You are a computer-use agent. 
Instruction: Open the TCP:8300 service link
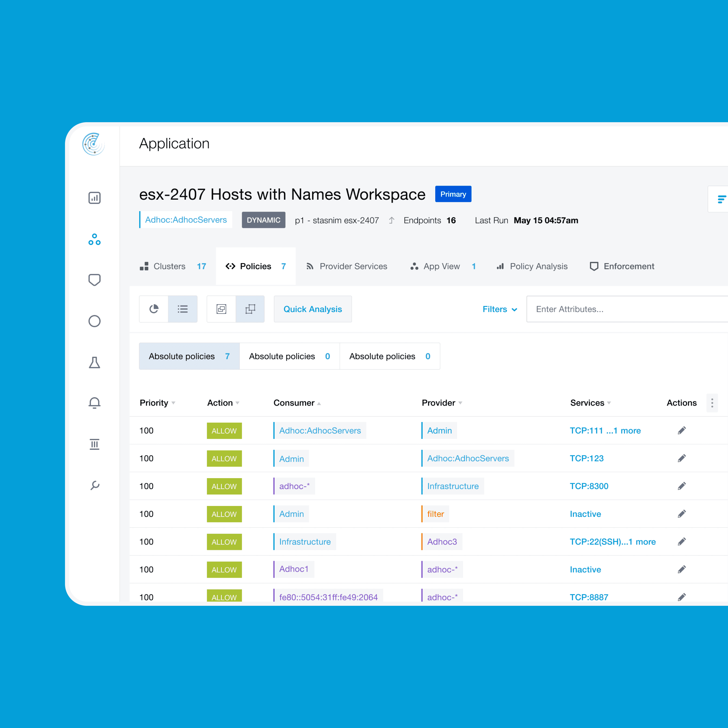pyautogui.click(x=589, y=486)
